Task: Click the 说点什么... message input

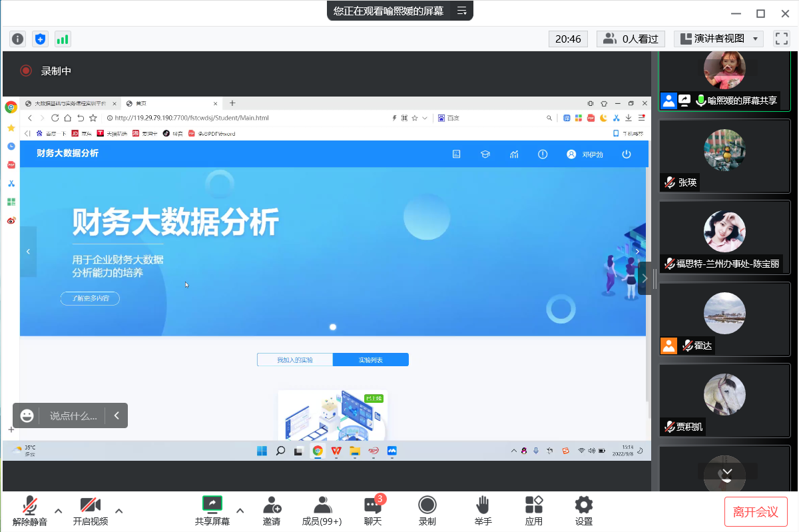Action: 73,416
